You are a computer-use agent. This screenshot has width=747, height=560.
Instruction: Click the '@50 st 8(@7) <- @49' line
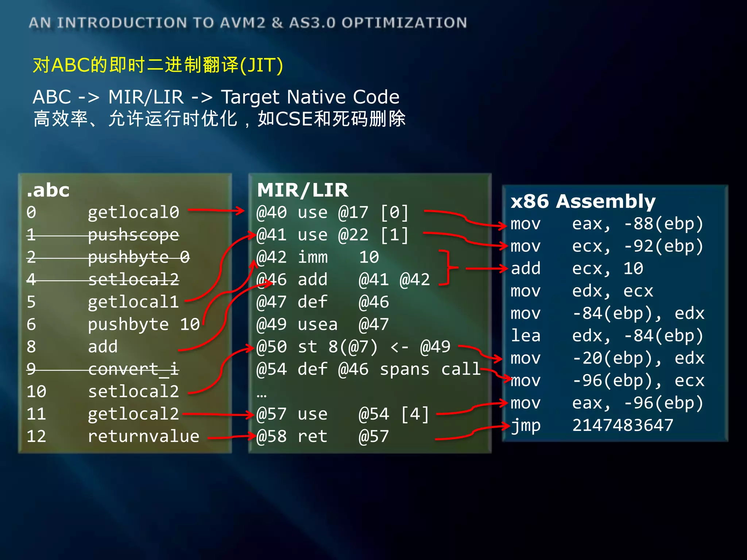point(353,347)
